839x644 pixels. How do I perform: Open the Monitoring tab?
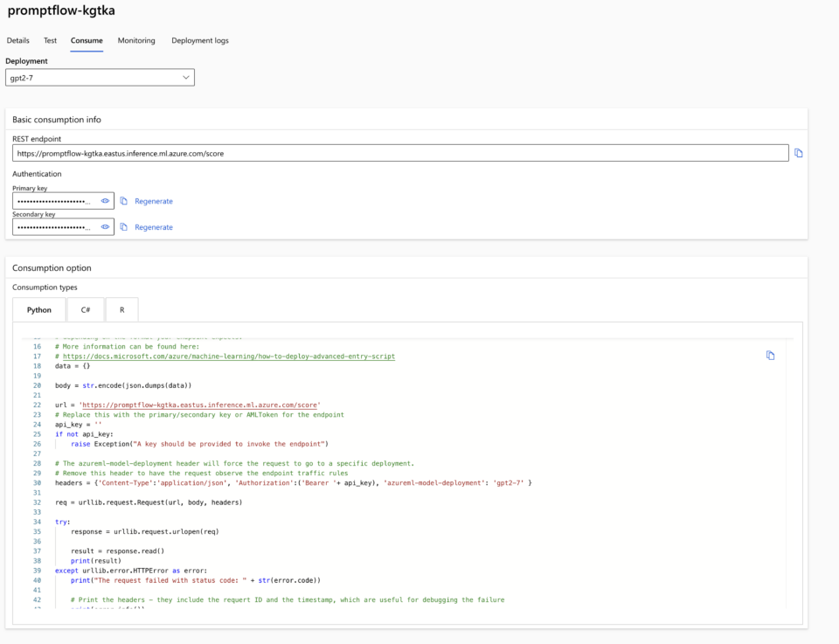point(136,41)
